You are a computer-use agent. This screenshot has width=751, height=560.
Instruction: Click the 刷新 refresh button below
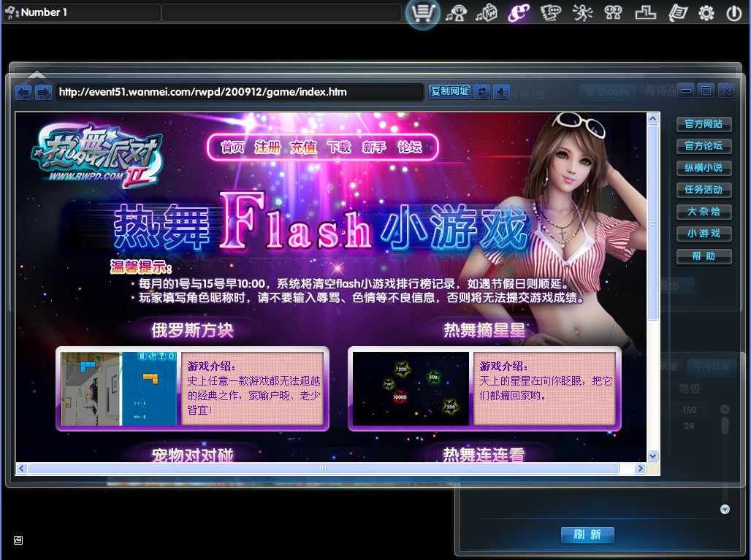[587, 534]
